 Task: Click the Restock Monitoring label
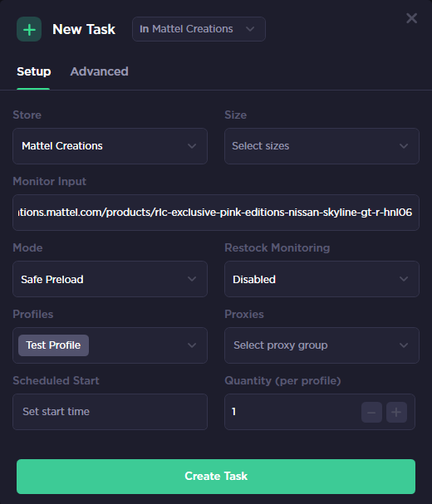tap(277, 247)
